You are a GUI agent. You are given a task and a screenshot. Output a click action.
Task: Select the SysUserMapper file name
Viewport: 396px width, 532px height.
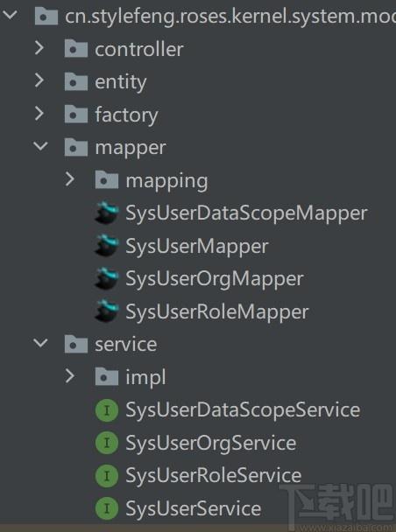pyautogui.click(x=197, y=247)
